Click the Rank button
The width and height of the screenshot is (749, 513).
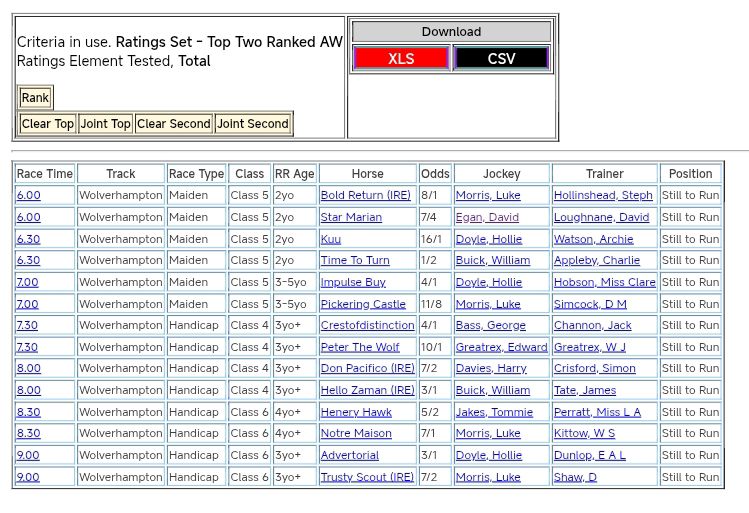point(35,98)
